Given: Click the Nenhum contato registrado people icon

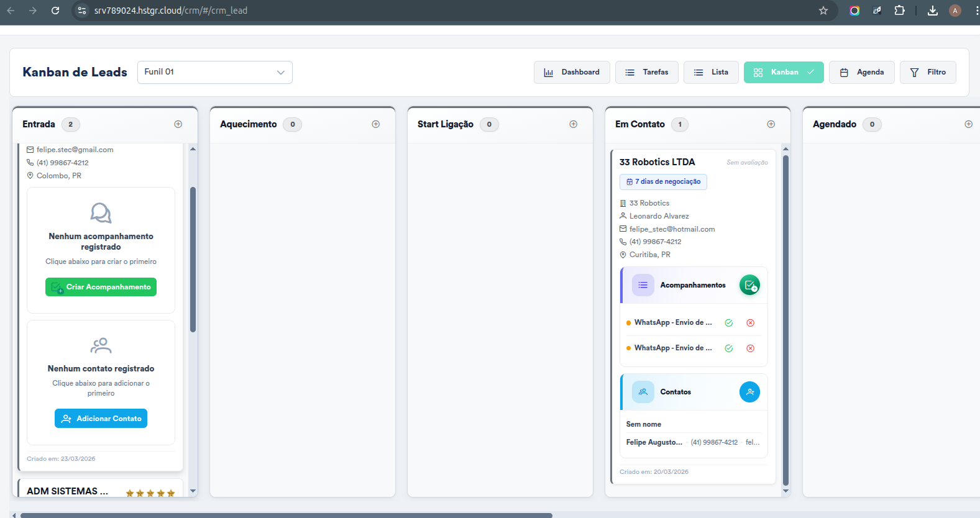Looking at the screenshot, I should point(101,345).
